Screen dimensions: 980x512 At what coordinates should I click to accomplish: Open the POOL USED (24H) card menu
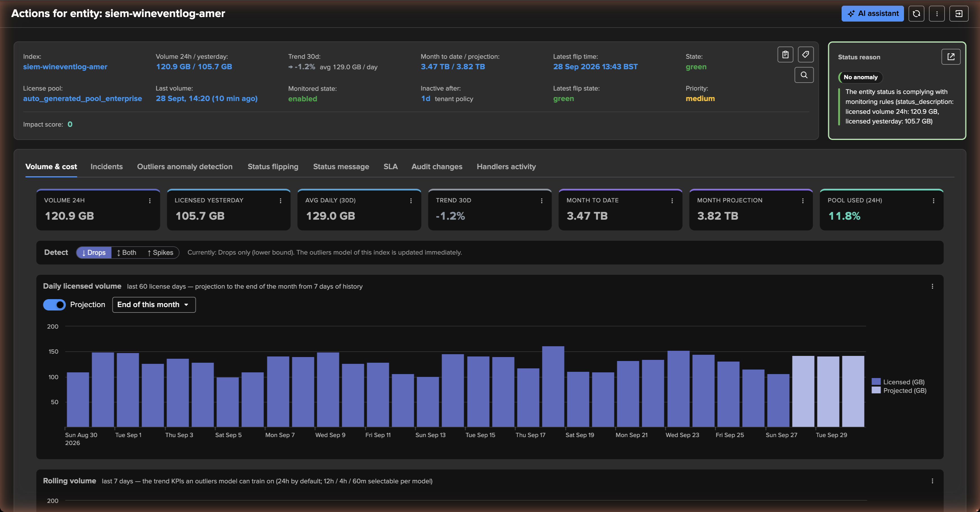coord(933,201)
